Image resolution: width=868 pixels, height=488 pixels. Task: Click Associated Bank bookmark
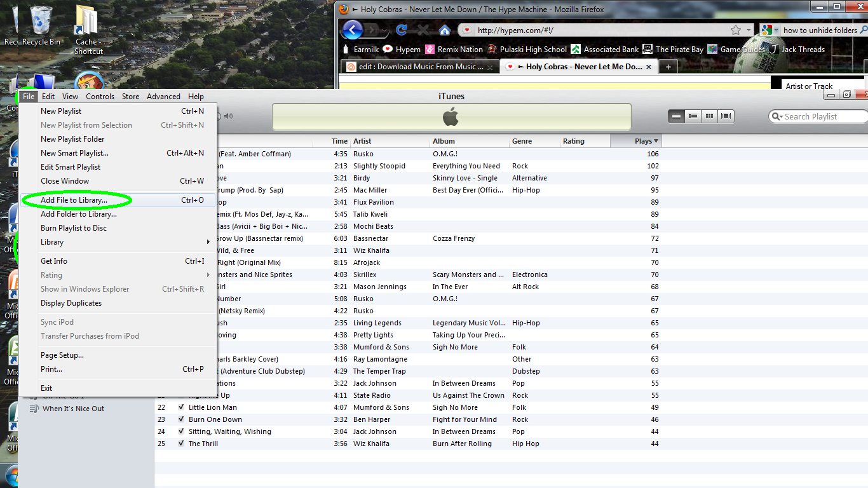pyautogui.click(x=605, y=49)
